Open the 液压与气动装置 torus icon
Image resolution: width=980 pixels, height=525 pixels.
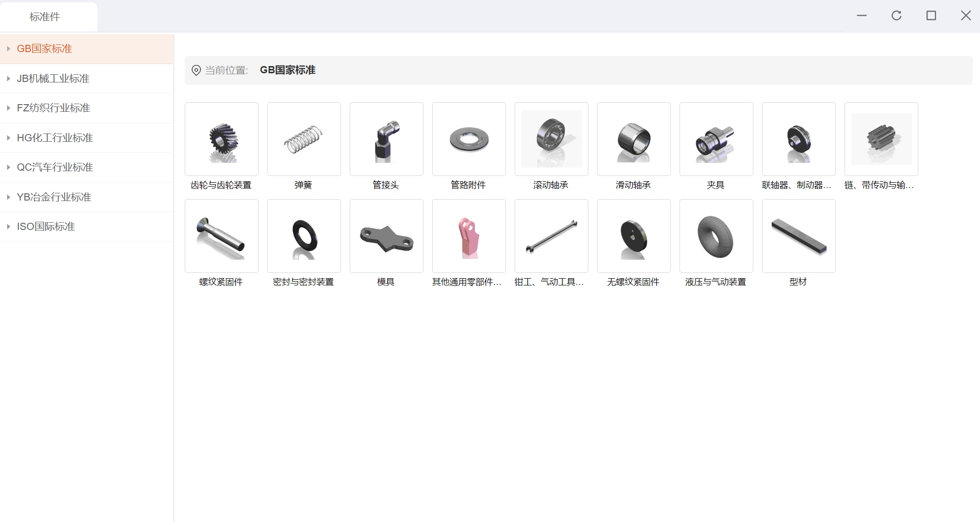716,236
